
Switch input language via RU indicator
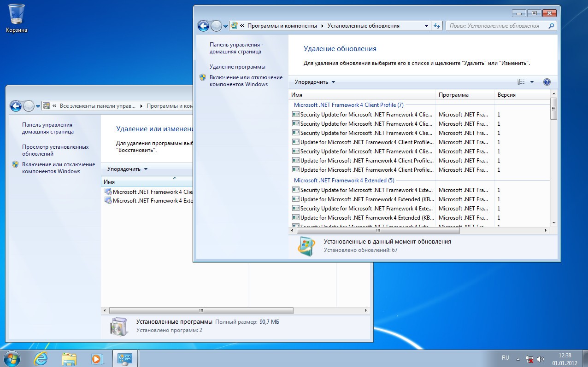pos(506,358)
